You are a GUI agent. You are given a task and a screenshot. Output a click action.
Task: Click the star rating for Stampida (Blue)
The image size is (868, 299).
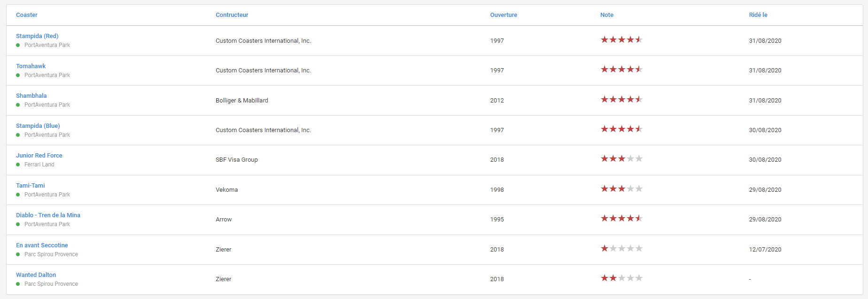point(622,129)
